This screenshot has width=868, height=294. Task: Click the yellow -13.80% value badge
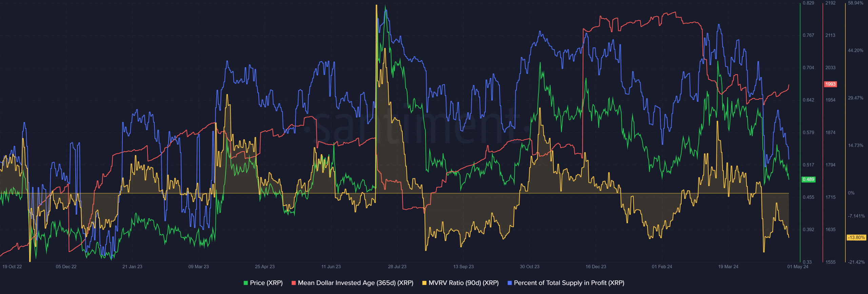tap(856, 237)
